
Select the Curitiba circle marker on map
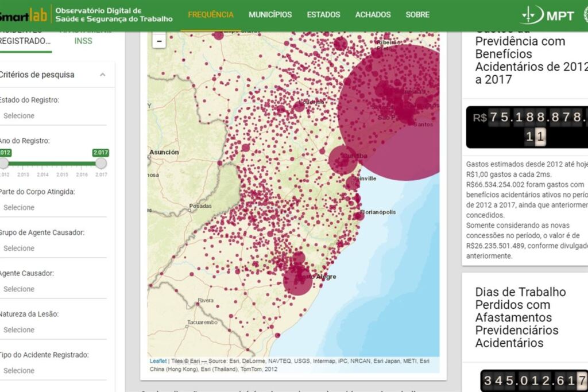(343, 160)
